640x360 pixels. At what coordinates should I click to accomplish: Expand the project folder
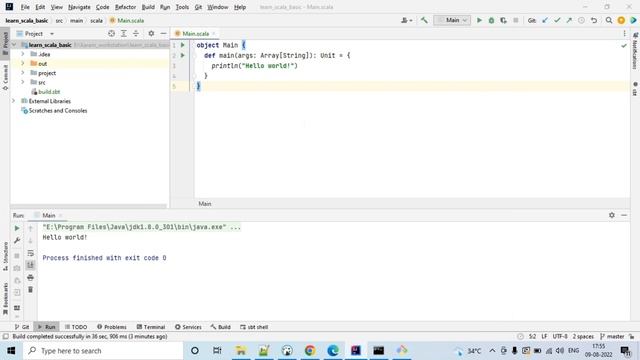click(23, 73)
